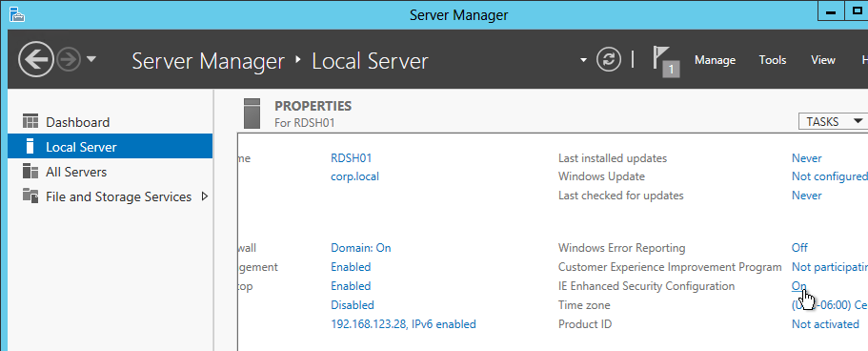Open the View menu
The width and height of the screenshot is (868, 351).
pos(822,60)
